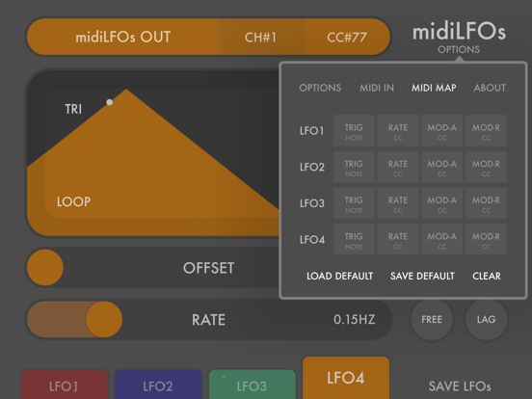Assign LFO2 TRIG note mapping
The width and height of the screenshot is (532, 399).
point(354,167)
